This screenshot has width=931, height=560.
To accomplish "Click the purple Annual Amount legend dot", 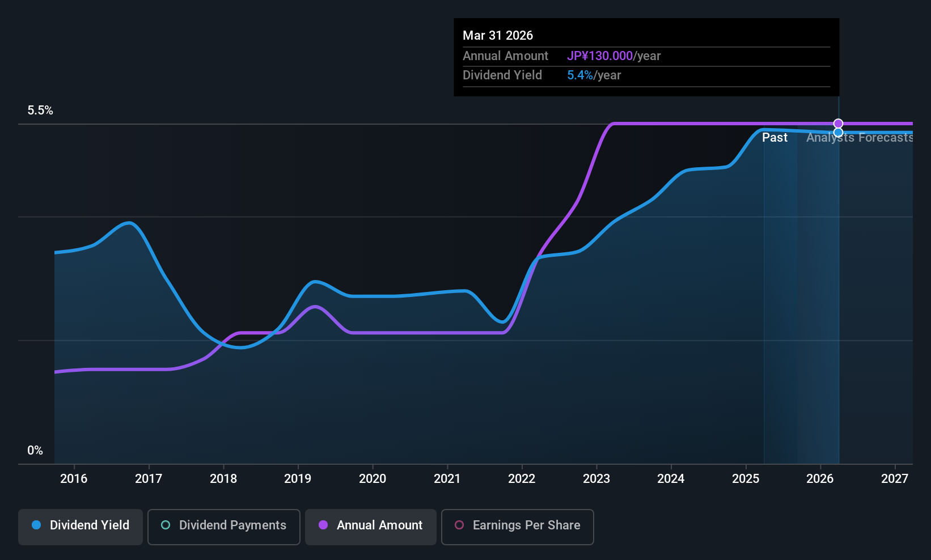I will (323, 525).
